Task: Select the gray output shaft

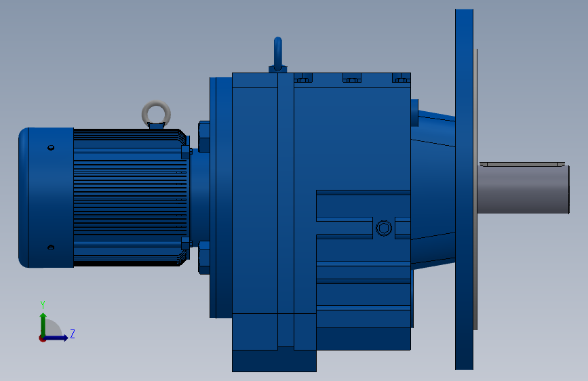Action: (x=524, y=190)
